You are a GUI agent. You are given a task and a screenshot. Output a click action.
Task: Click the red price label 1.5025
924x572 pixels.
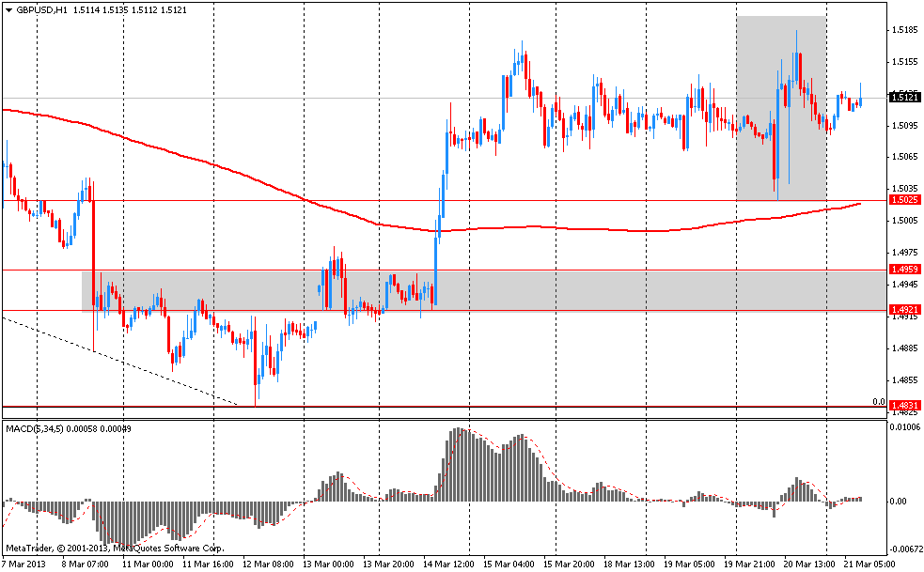tap(905, 200)
